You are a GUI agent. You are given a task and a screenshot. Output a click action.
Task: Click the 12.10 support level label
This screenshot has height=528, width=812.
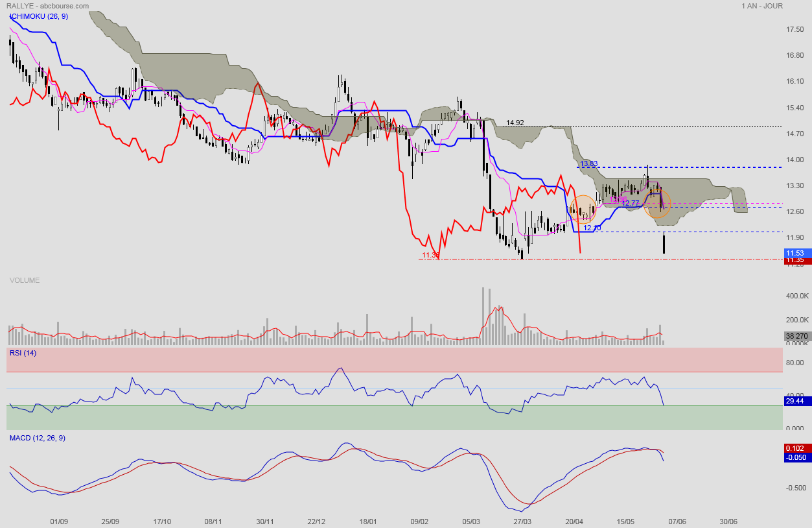592,228
